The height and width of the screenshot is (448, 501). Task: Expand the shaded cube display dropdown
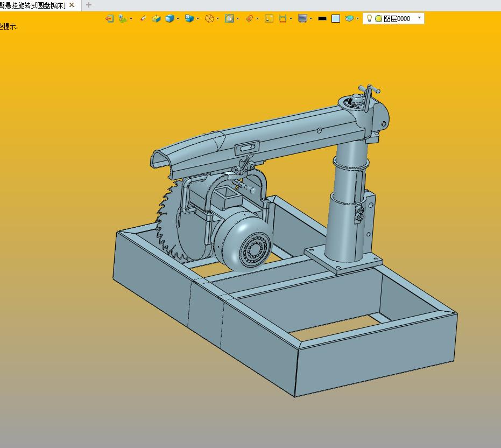pyautogui.click(x=178, y=18)
